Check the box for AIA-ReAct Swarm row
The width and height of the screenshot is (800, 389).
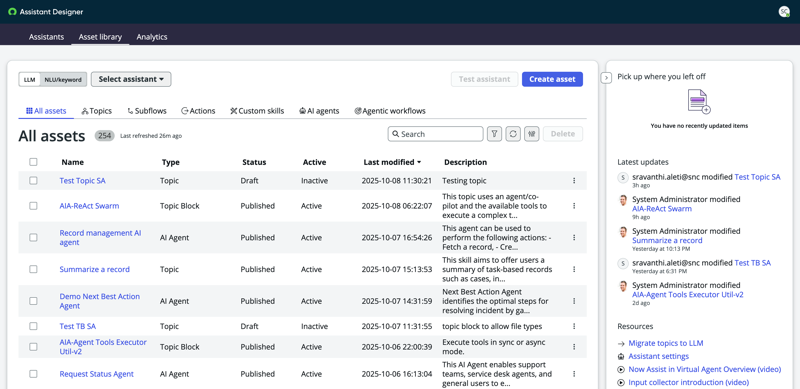pyautogui.click(x=33, y=206)
